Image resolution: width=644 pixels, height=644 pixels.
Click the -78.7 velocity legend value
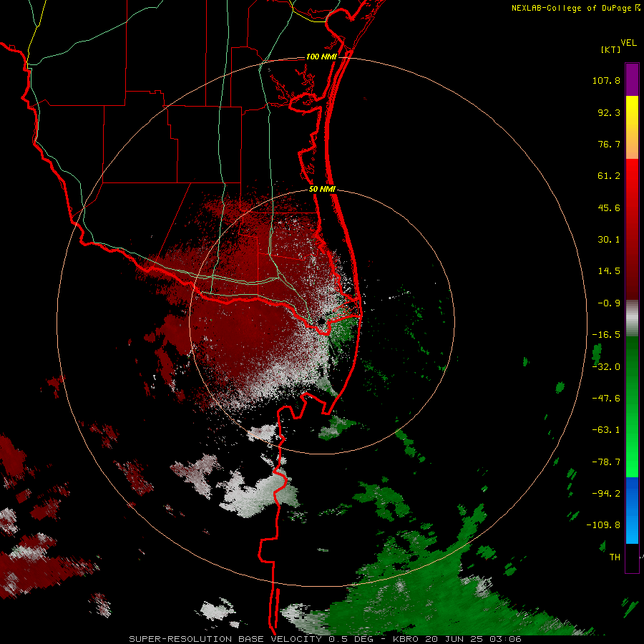tap(606, 462)
